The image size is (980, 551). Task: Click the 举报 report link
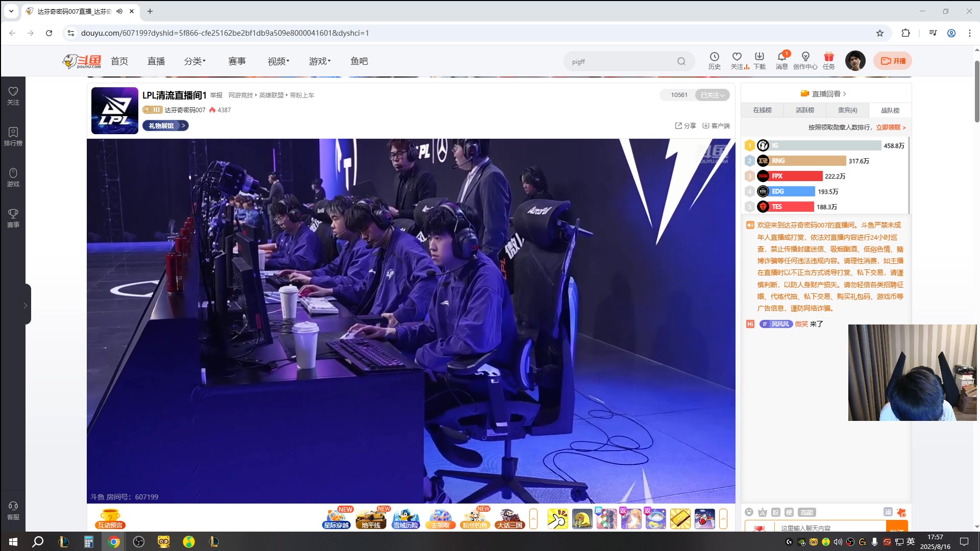tap(216, 95)
